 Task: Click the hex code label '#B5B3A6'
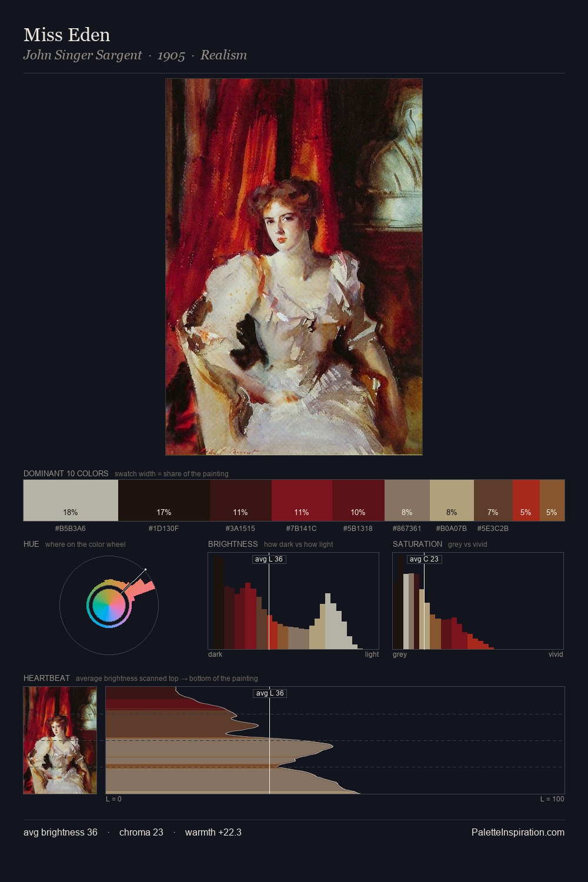tap(71, 529)
